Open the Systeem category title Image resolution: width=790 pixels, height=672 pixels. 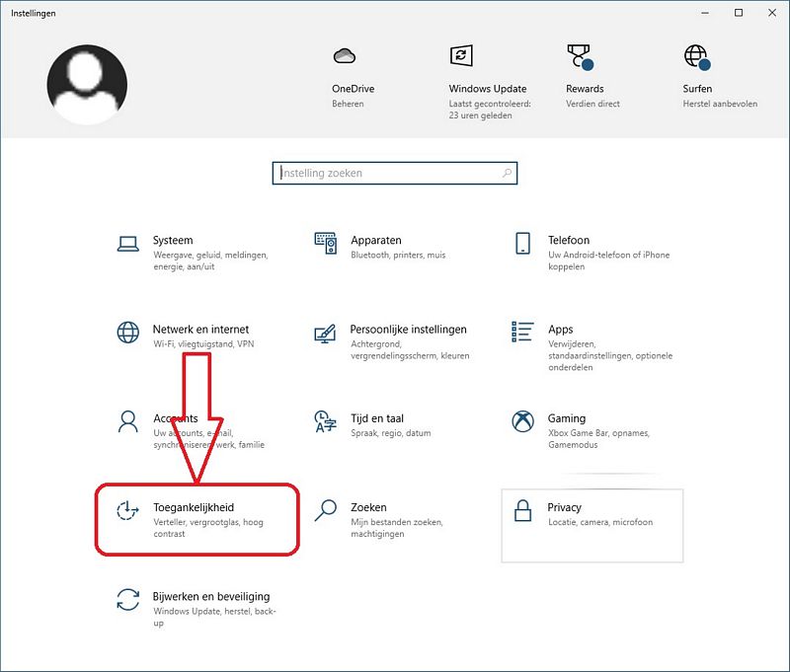click(x=173, y=240)
